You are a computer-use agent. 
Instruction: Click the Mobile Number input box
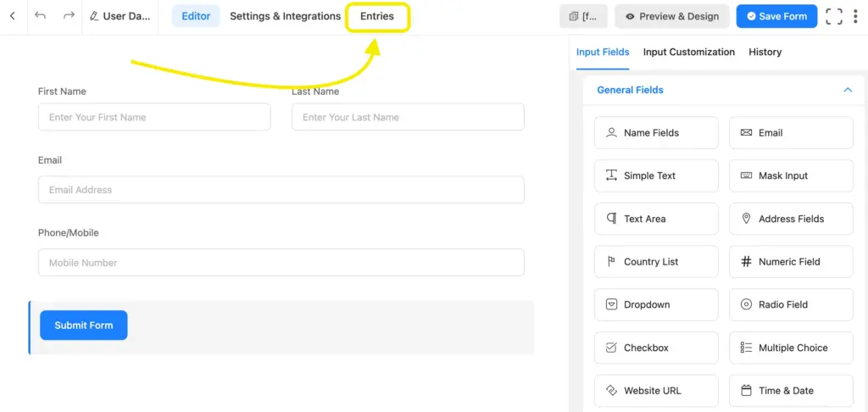(281, 263)
